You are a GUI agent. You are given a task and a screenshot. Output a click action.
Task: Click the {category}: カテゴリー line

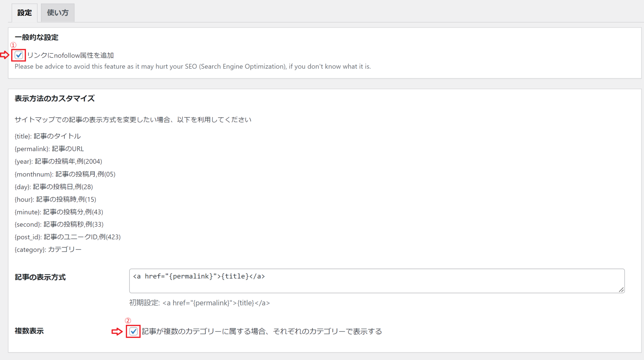click(48, 250)
